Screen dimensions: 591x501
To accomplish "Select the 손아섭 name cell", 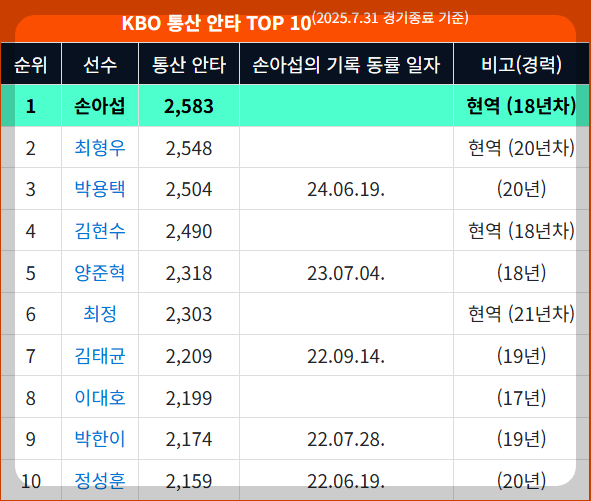I will coord(100,106).
